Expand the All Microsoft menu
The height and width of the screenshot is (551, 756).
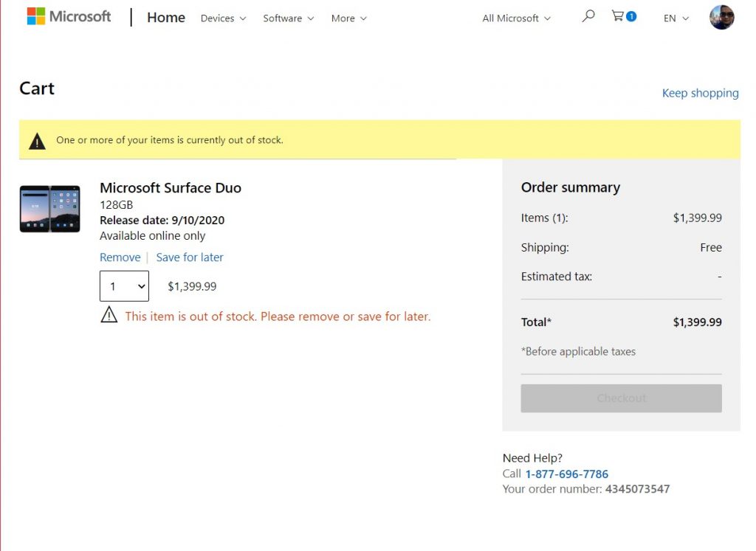(x=516, y=18)
